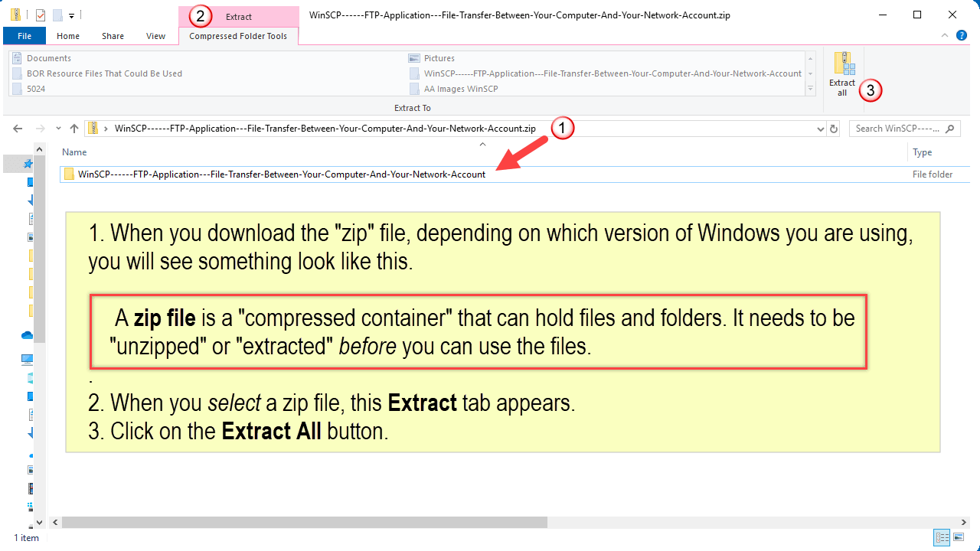980x551 pixels.
Task: Click the Extract all button
Action: pyautogui.click(x=842, y=75)
